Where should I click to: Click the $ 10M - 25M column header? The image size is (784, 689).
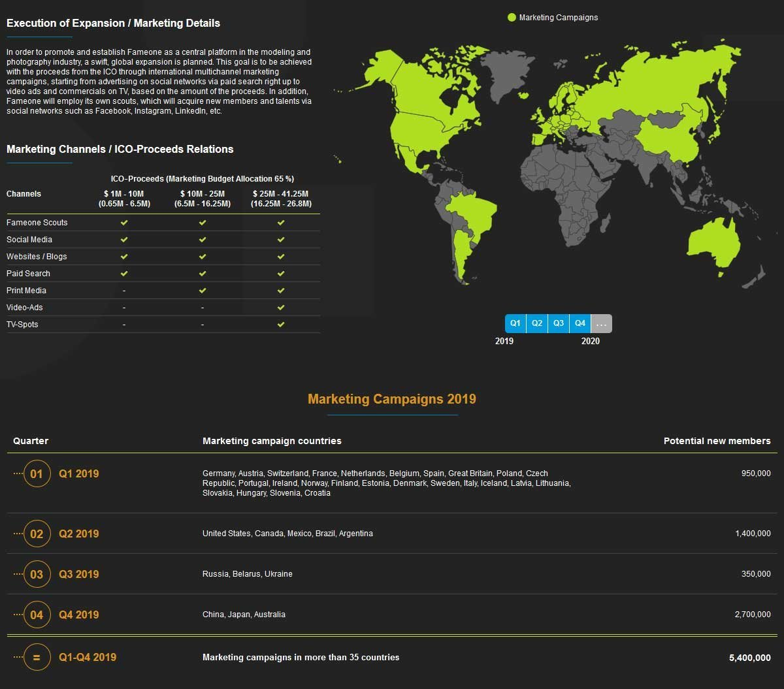tap(203, 199)
